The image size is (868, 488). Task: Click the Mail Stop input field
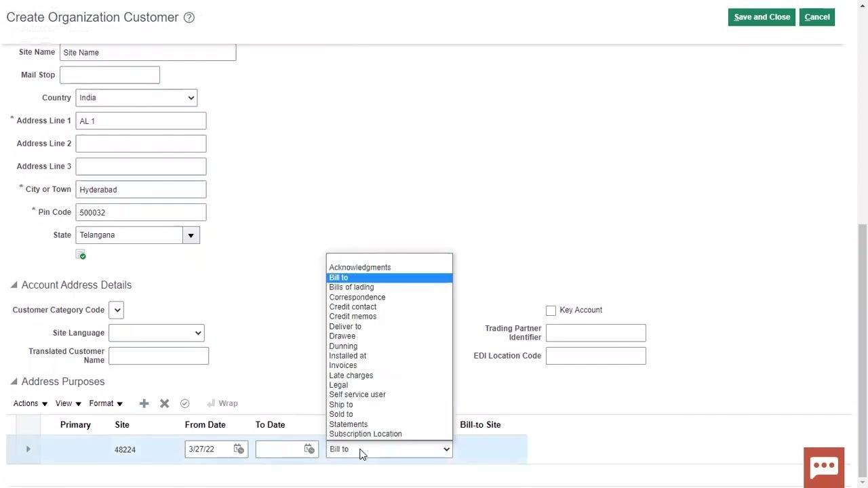tap(110, 75)
